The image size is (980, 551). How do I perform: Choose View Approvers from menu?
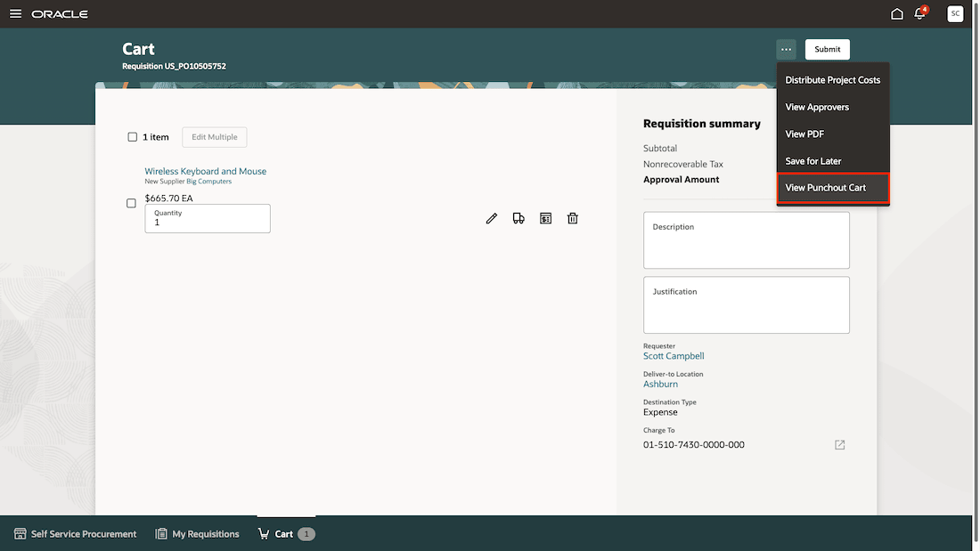[832, 107]
